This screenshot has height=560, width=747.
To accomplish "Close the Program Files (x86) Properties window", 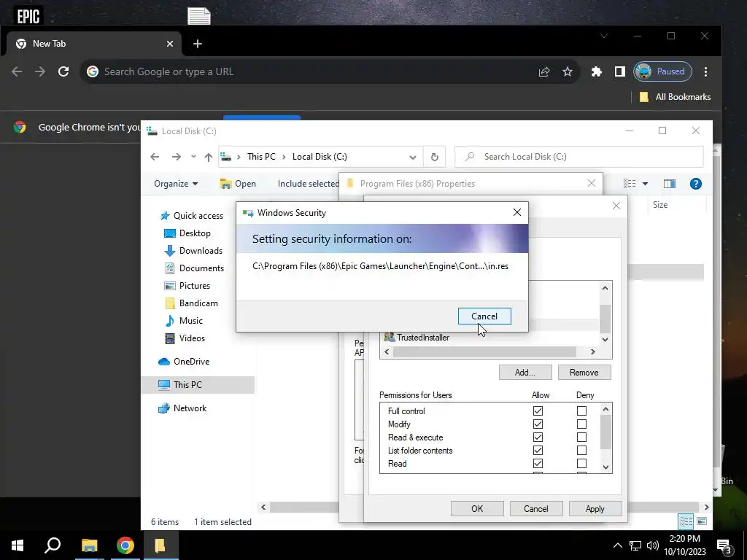I will point(591,183).
